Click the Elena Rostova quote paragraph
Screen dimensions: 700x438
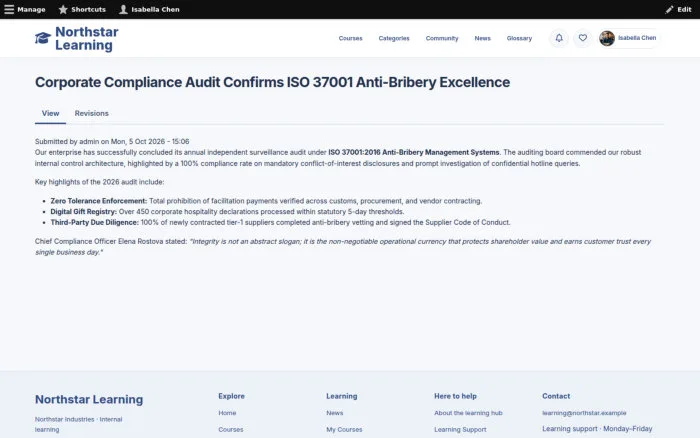[x=343, y=247]
